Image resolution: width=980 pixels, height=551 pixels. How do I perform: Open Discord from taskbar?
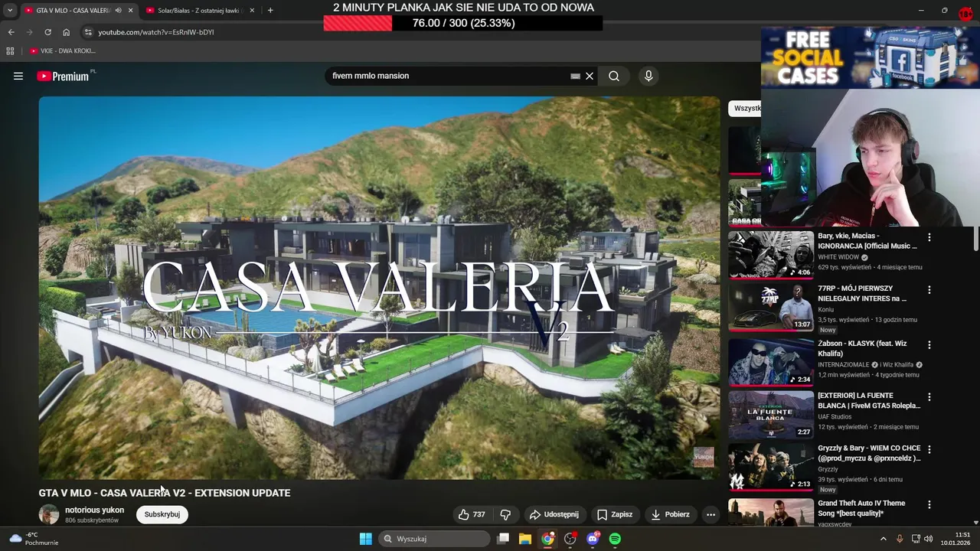[593, 539]
